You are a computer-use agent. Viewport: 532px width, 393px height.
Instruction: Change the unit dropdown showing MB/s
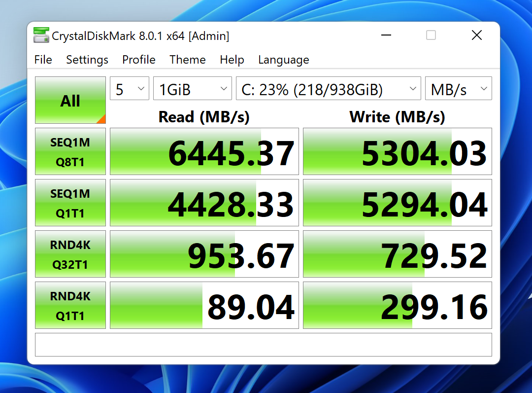[x=459, y=88]
